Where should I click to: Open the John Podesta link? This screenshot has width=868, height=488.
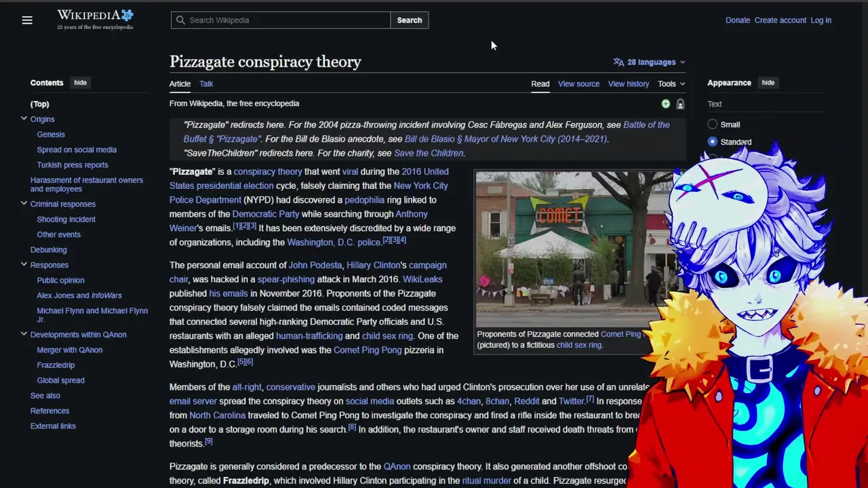315,266
